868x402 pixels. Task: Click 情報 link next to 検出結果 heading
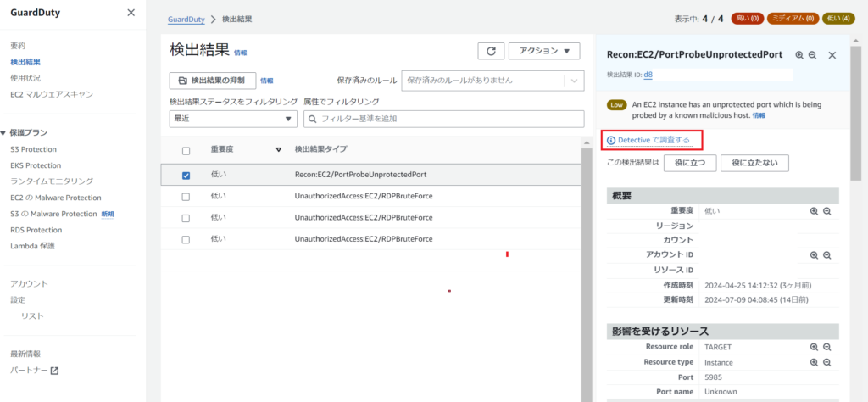pyautogui.click(x=241, y=53)
